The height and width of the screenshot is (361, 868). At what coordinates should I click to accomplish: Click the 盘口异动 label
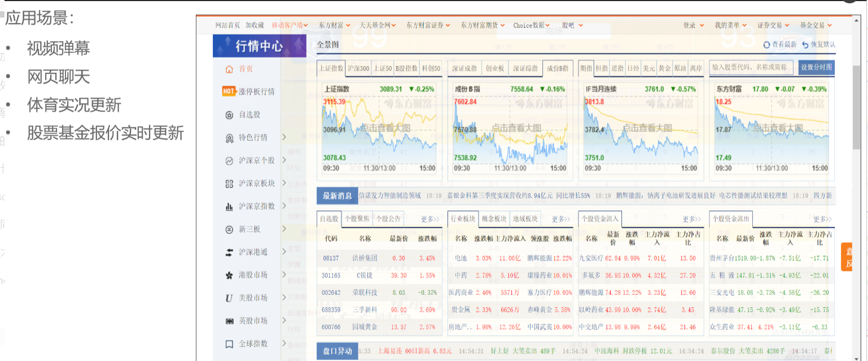point(337,351)
